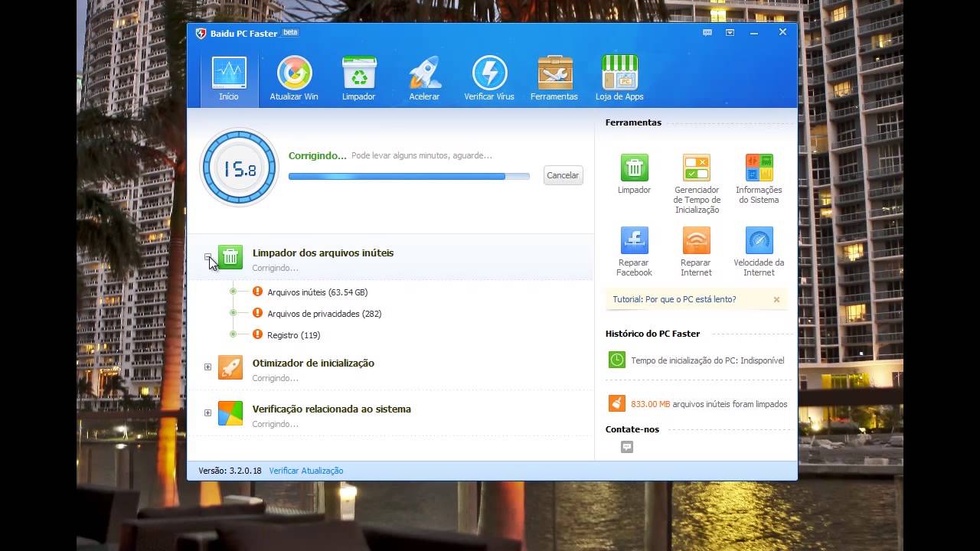Select the Registro (119) item
Screen dimensions: 980x551
click(x=294, y=335)
